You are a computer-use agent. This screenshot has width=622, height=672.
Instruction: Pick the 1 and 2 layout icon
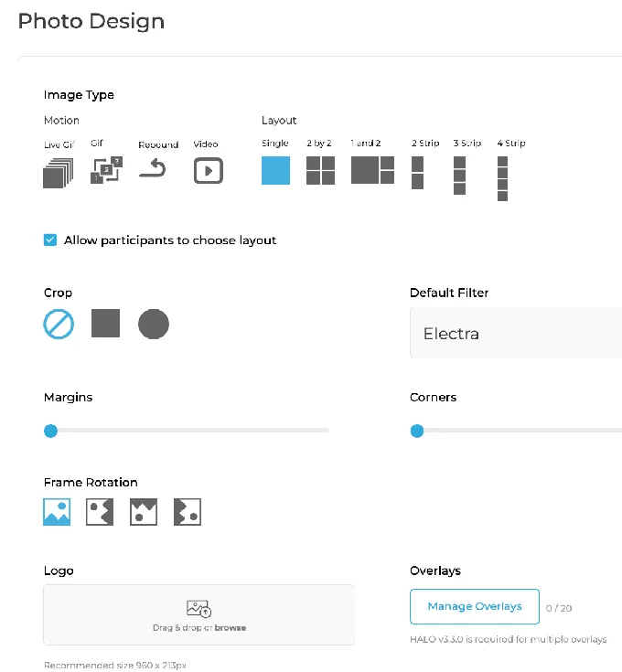(372, 170)
